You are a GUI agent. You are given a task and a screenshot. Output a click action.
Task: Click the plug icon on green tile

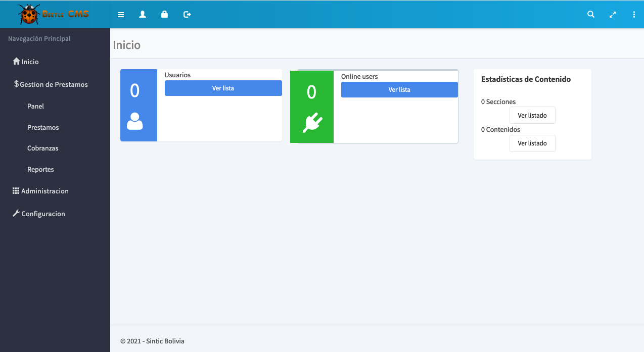point(312,123)
